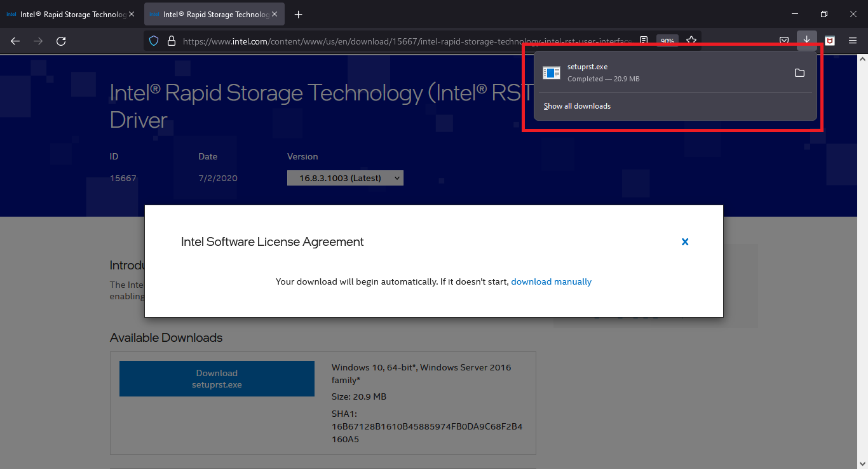
Task: Reload the current page
Action: click(61, 41)
